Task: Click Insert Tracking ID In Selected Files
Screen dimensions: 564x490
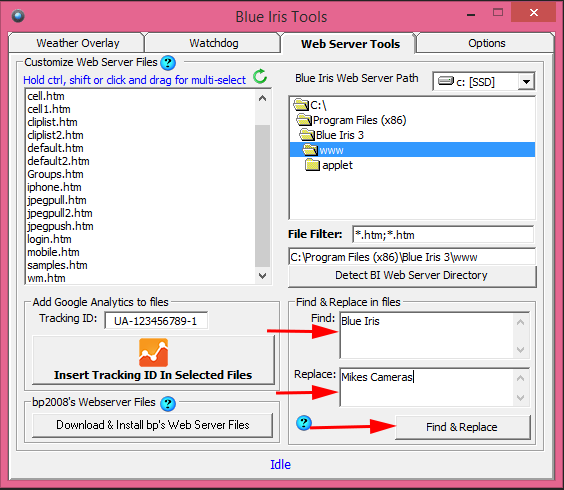Action: pos(154,360)
